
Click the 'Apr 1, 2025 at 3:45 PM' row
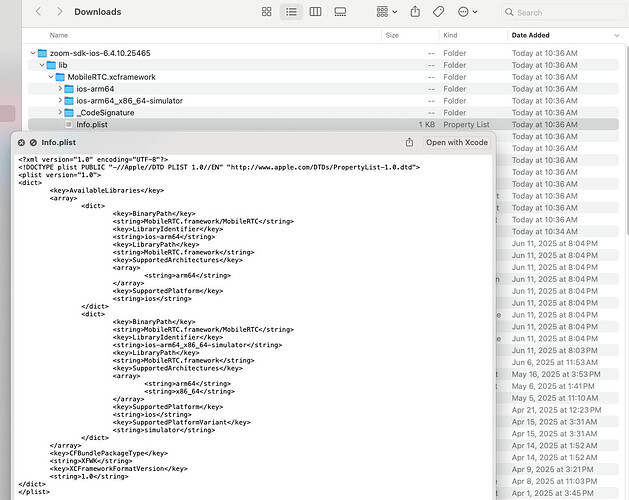coord(552,493)
